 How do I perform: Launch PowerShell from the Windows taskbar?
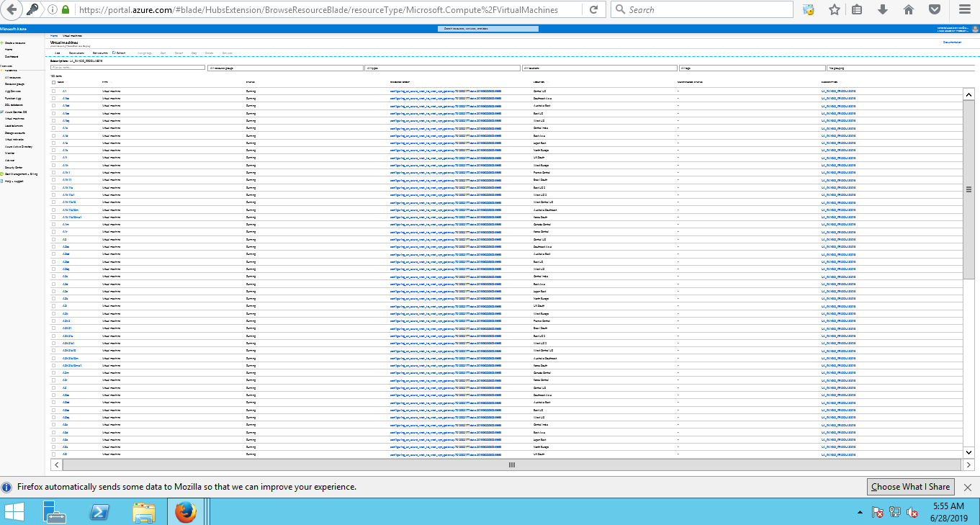tap(99, 512)
